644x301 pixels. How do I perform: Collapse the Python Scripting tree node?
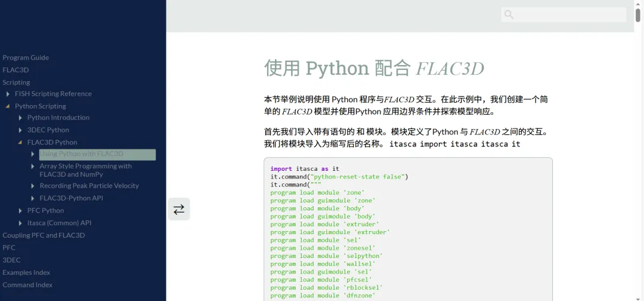[x=8, y=106]
